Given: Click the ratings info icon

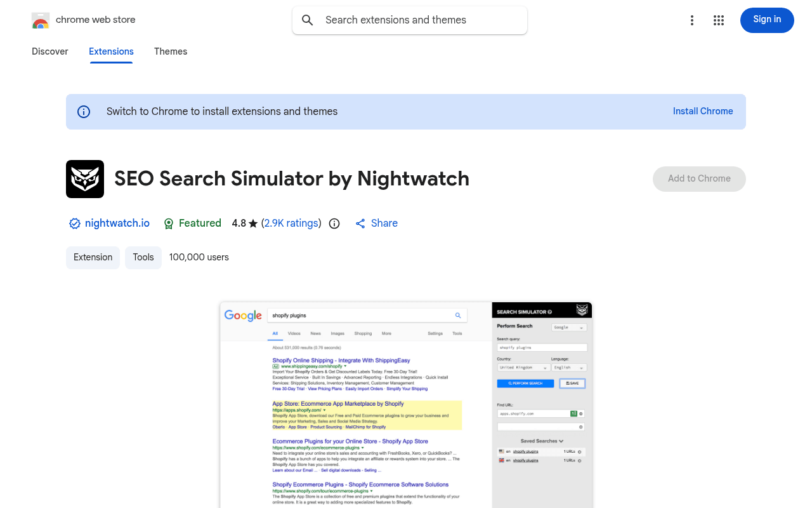Looking at the screenshot, I should 334,224.
